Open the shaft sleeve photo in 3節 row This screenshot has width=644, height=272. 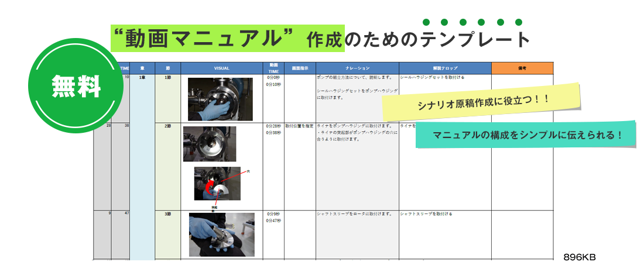[221, 234]
